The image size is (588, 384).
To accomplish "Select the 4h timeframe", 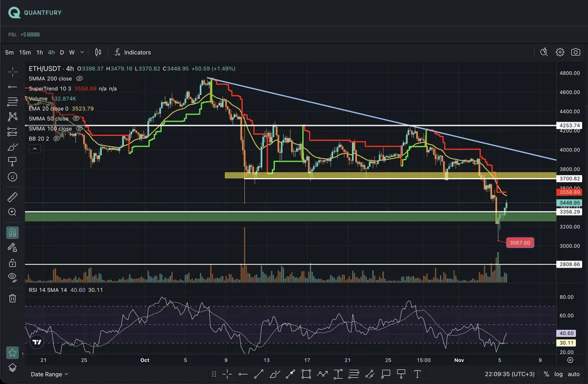I will (x=51, y=52).
